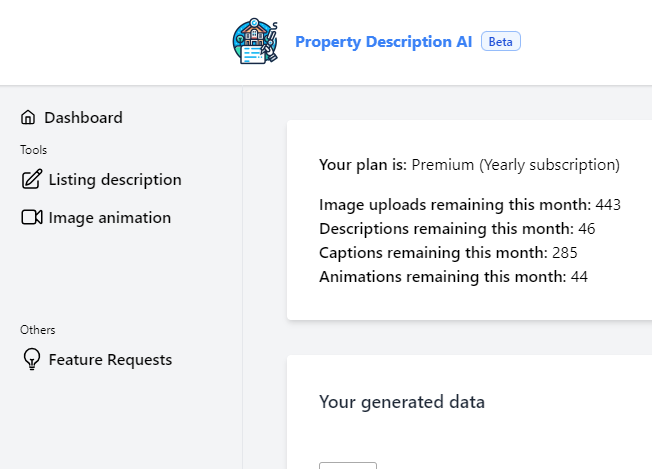The height and width of the screenshot is (469, 652).
Task: Click the Feature Requests lightbulb icon
Action: coord(31,360)
